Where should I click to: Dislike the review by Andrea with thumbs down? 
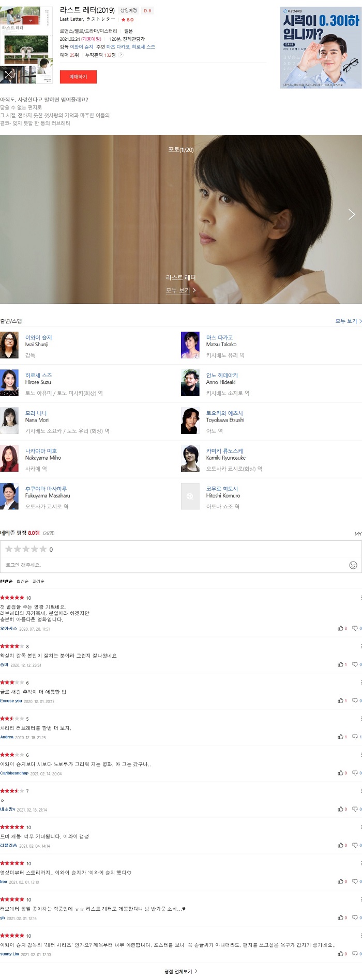[355, 737]
